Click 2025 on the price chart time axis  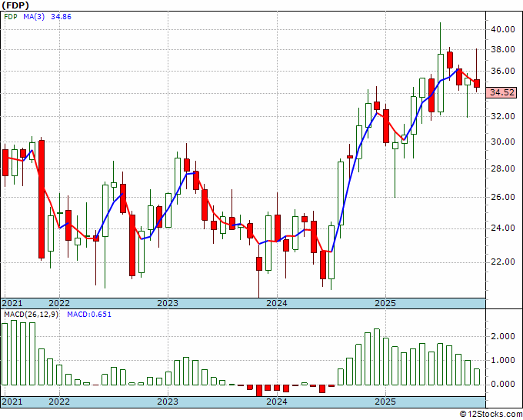click(385, 303)
